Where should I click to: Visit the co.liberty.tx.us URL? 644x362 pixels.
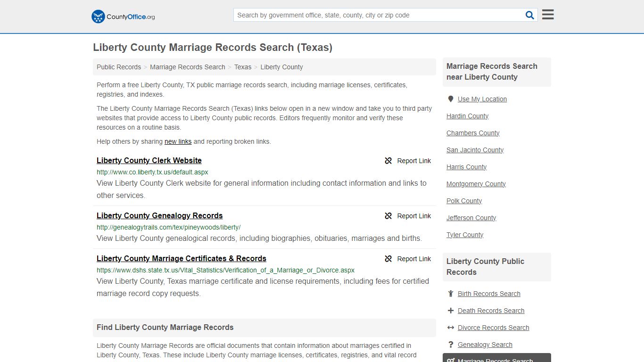coord(152,172)
